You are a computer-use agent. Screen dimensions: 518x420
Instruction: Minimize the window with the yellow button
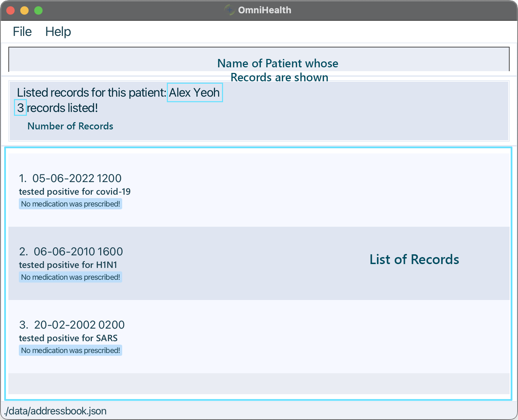click(24, 10)
